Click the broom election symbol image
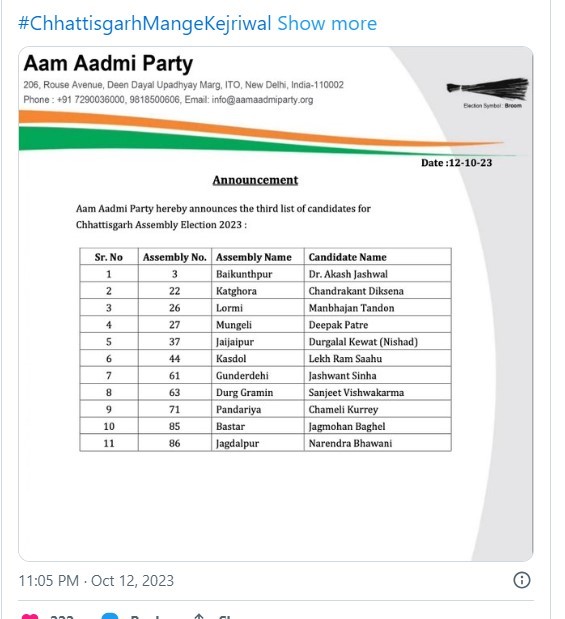This screenshot has width=565, height=619. pos(487,89)
